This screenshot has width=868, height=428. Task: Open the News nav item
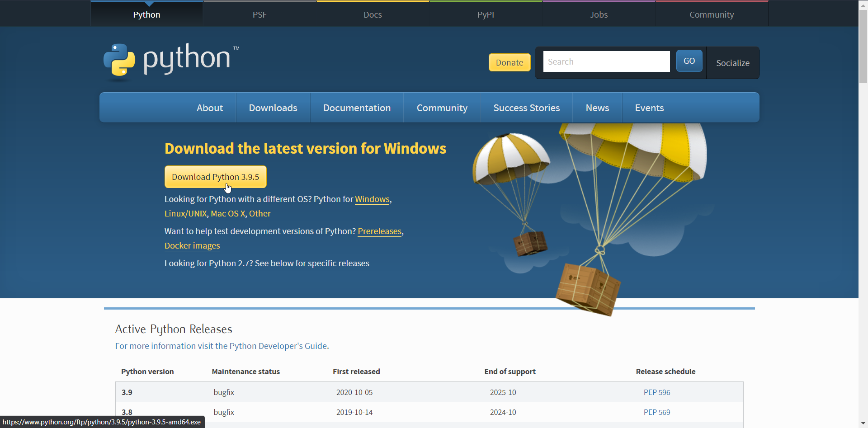pyautogui.click(x=598, y=108)
